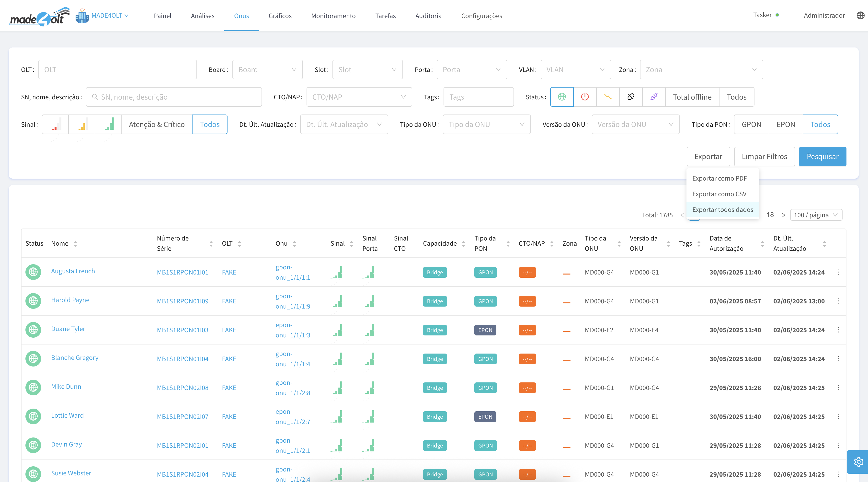Image resolution: width=868 pixels, height=482 pixels.
Task: Open the Slot dropdown
Action: pos(367,70)
